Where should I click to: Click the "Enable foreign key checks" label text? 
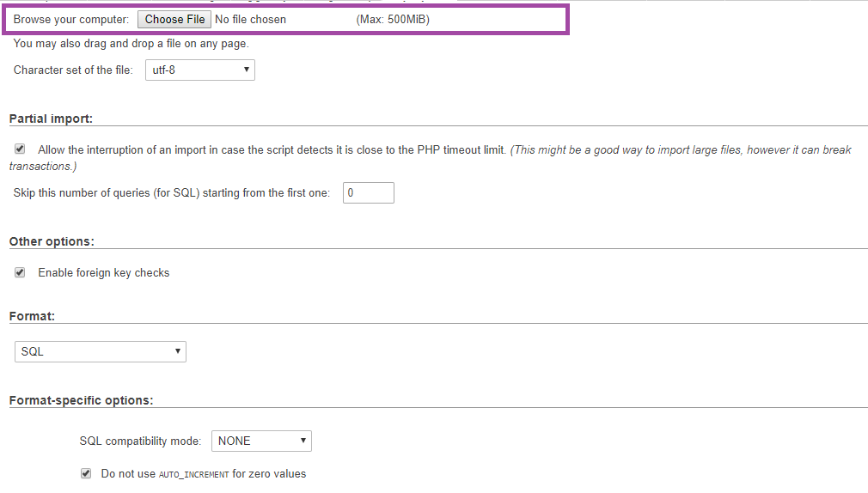pos(104,273)
